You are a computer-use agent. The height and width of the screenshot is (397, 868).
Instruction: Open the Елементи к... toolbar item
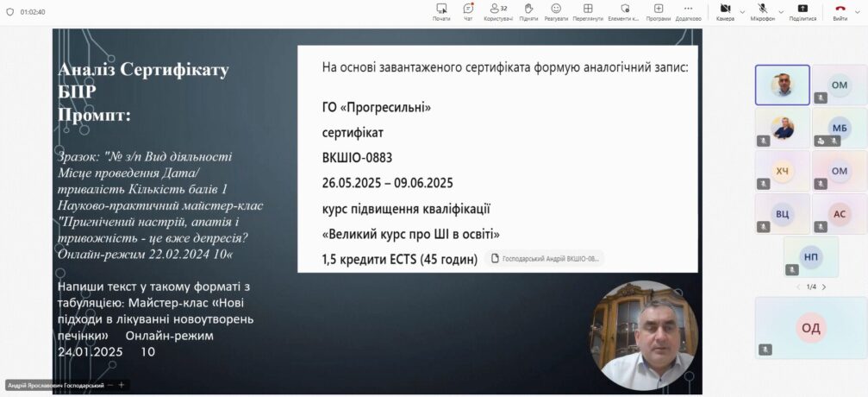(624, 11)
